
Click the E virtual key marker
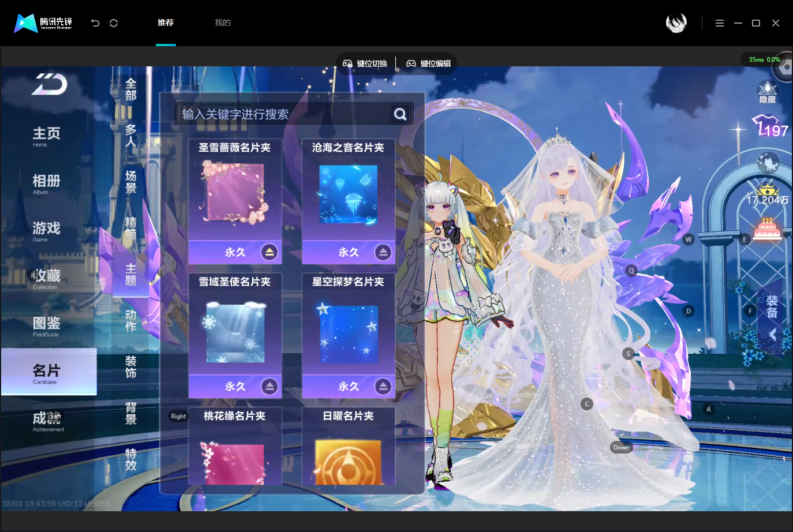tap(745, 239)
